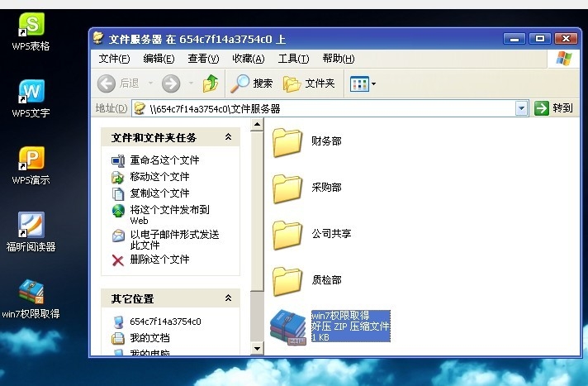The width and height of the screenshot is (588, 386).
Task: Select the 福昕阅读器 desktop icon
Action: pos(31,226)
